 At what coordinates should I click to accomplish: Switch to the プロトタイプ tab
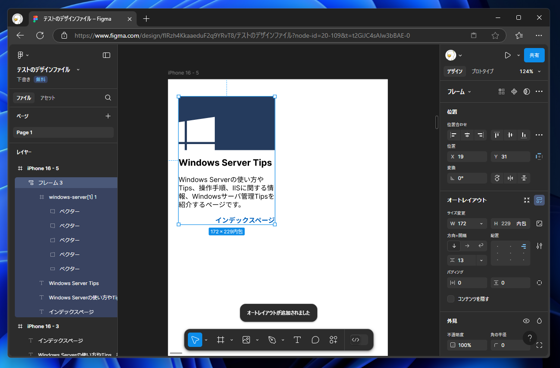click(x=482, y=71)
